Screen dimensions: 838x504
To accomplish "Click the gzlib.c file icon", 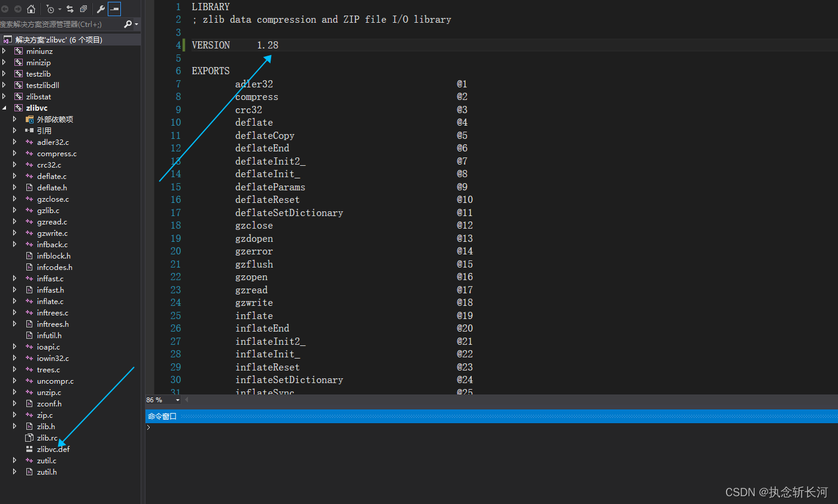I will pyautogui.click(x=29, y=210).
